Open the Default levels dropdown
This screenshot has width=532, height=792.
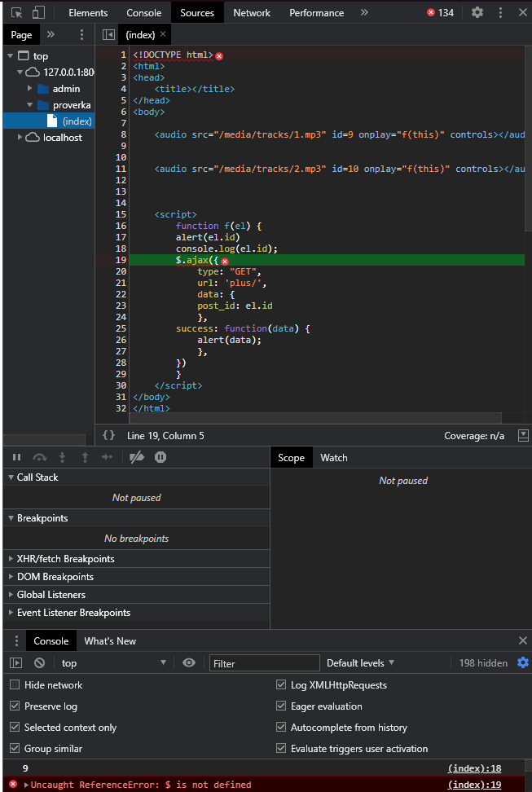click(360, 662)
